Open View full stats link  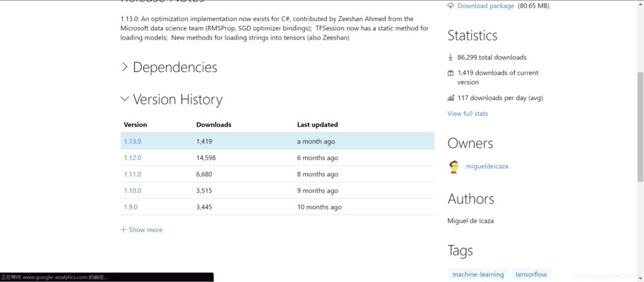point(467,114)
